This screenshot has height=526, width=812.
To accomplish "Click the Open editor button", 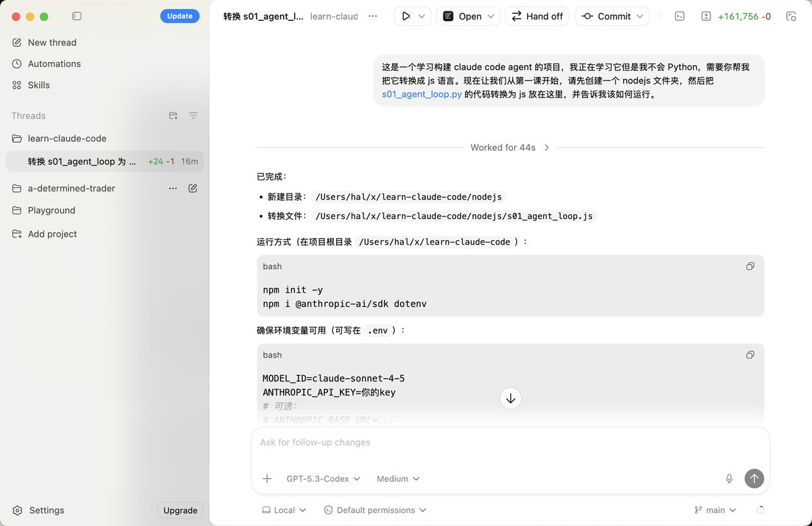I will point(461,16).
